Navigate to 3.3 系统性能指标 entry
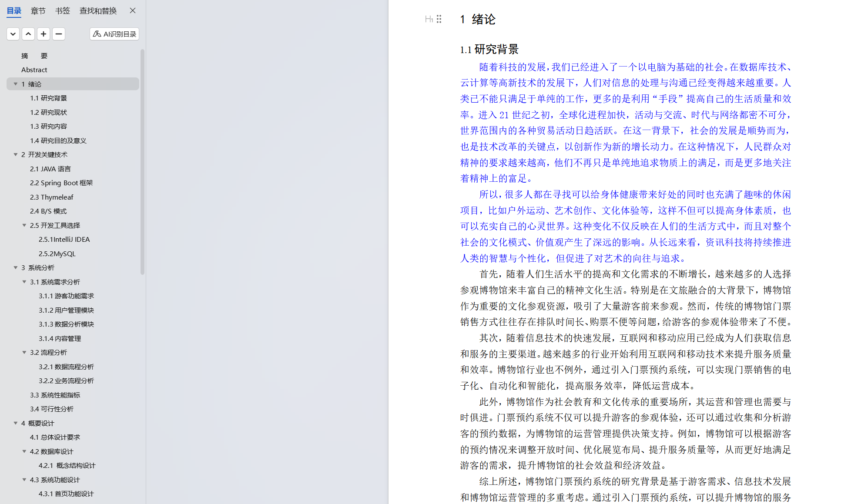Screen dimensions: 861x504 (55, 395)
